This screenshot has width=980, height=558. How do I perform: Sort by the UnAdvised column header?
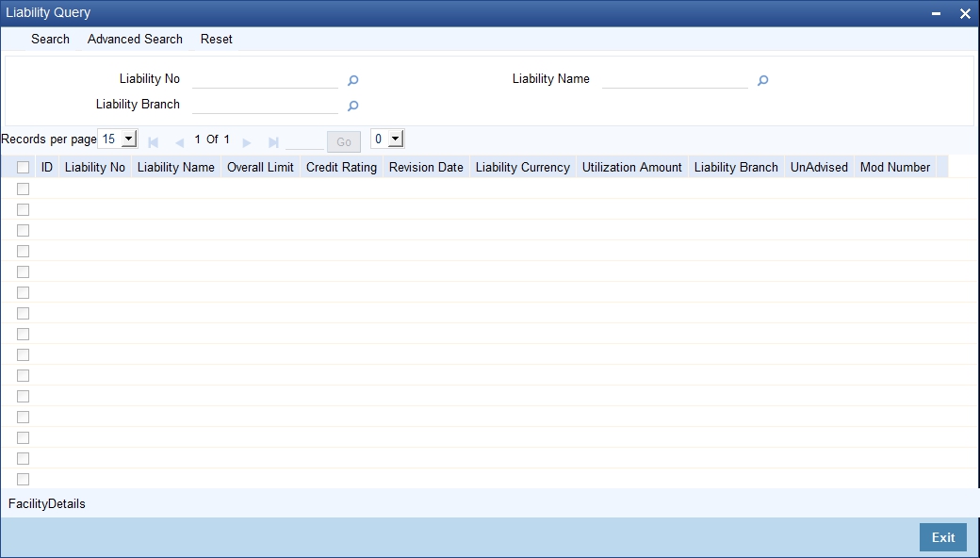coord(819,168)
